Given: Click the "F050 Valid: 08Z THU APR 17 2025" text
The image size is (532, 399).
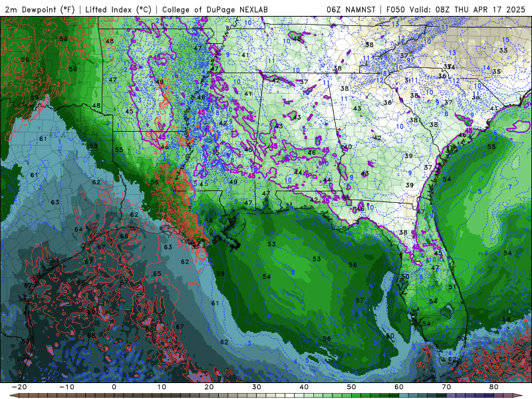Looking at the screenshot, I should (x=456, y=9).
